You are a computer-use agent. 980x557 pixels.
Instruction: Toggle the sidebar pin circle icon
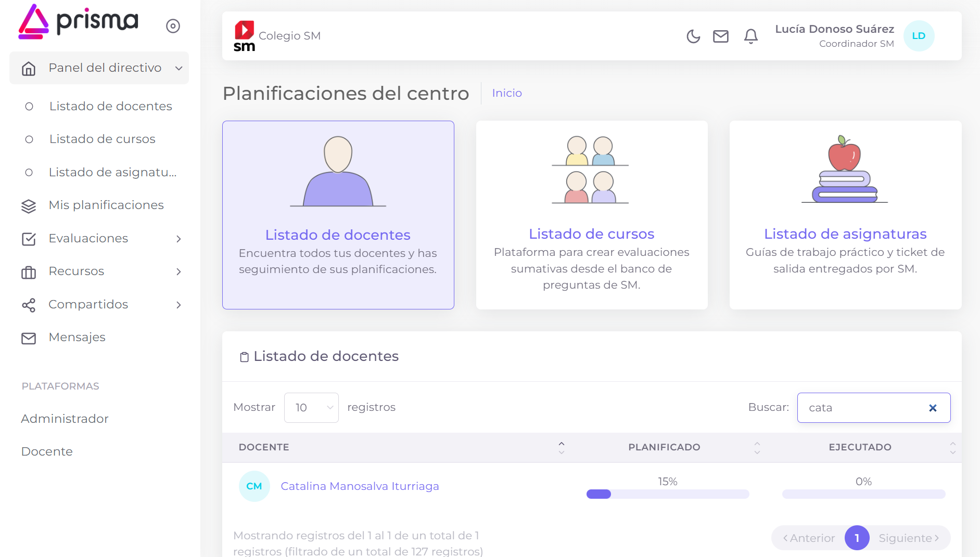173,26
